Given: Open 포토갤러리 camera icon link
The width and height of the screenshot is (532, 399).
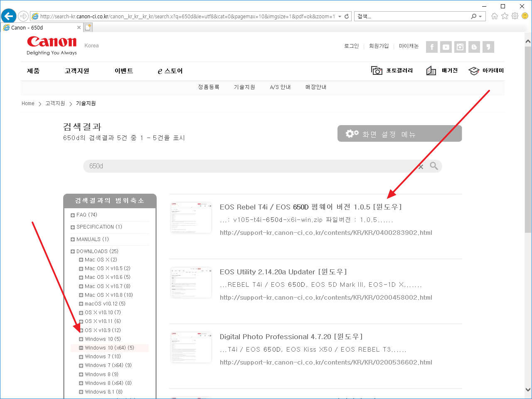Looking at the screenshot, I should 392,71.
